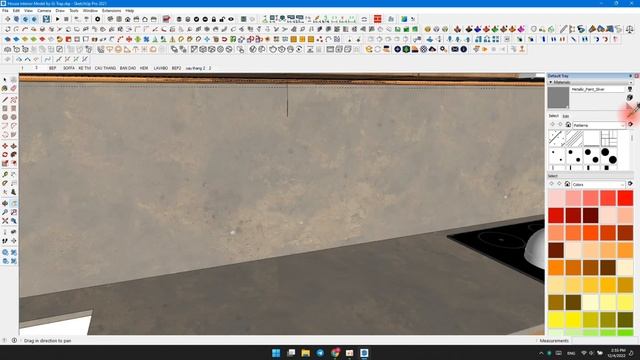Viewport: 640px width, 360px height.
Task: Open Details arrow beside Colors dropdown
Action: (x=630, y=184)
